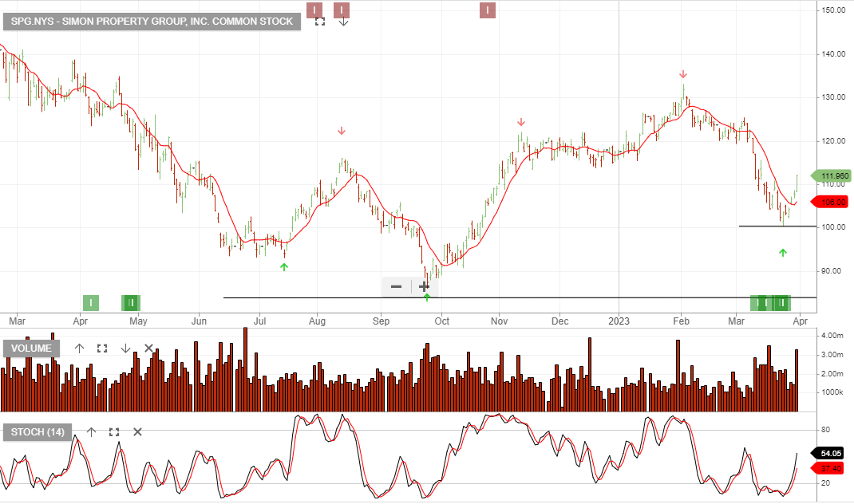
Task: Click the green event marker near April
Action: 92,302
